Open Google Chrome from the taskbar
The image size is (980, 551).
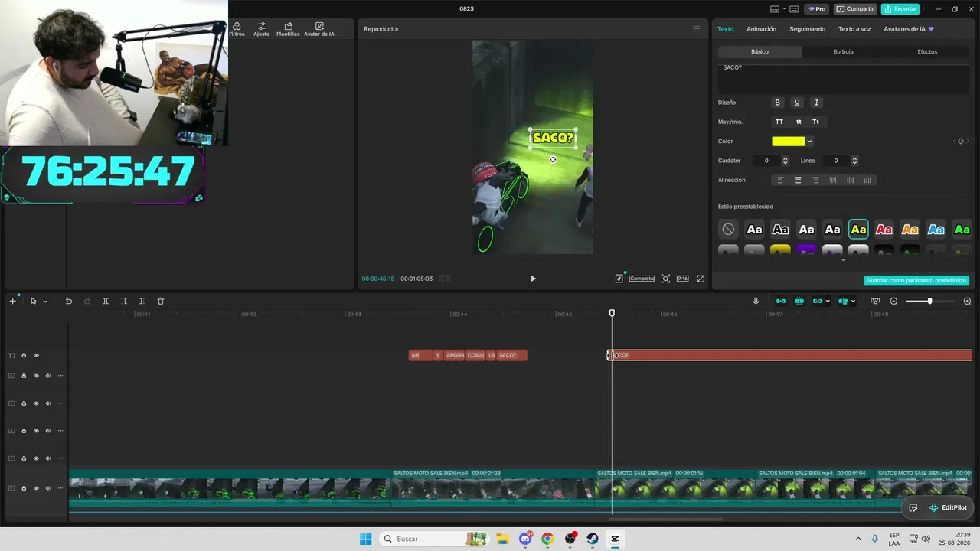click(x=547, y=539)
